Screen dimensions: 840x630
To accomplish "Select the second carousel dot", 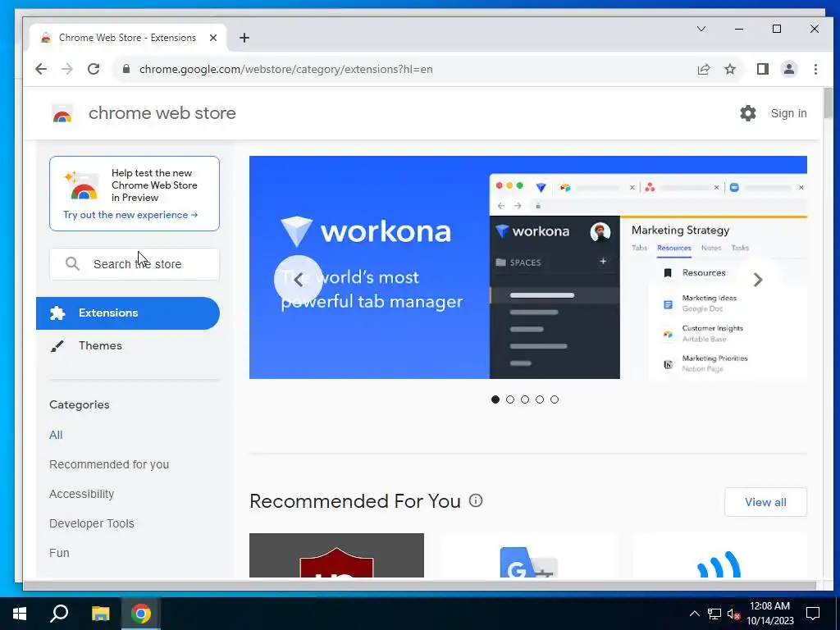I will (510, 399).
